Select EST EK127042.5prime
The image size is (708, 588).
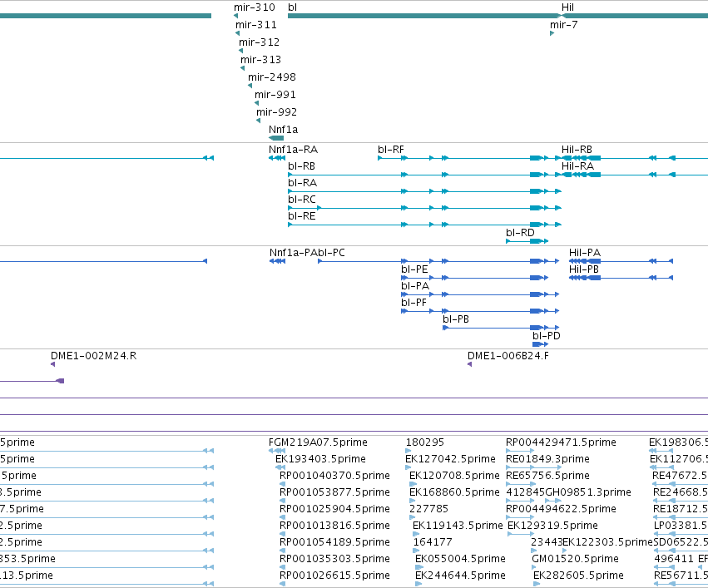pyautogui.click(x=408, y=467)
